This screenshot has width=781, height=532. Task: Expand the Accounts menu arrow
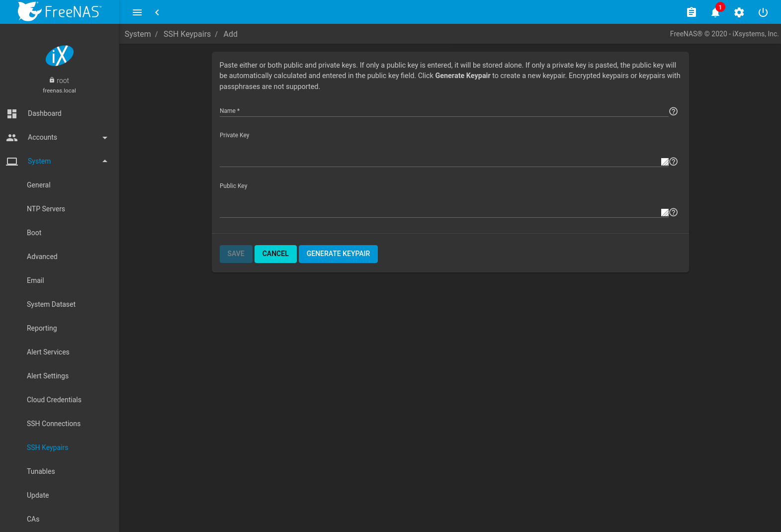(x=105, y=138)
